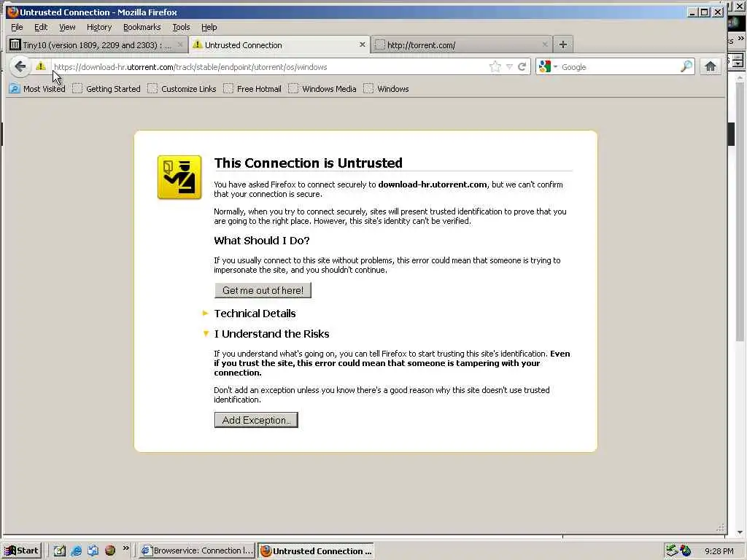Open the Windows Media bookmark
Image resolution: width=747 pixels, height=560 pixels.
(322, 88)
